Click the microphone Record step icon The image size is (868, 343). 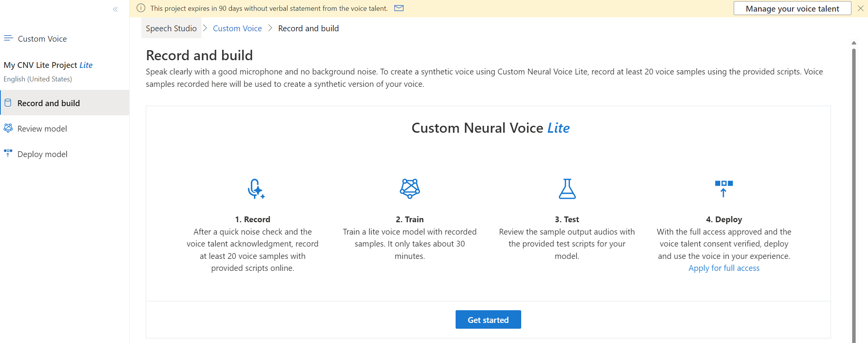pos(255,189)
